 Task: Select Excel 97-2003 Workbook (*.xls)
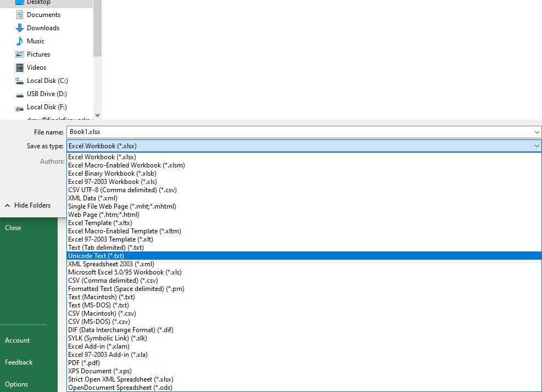coord(304,182)
